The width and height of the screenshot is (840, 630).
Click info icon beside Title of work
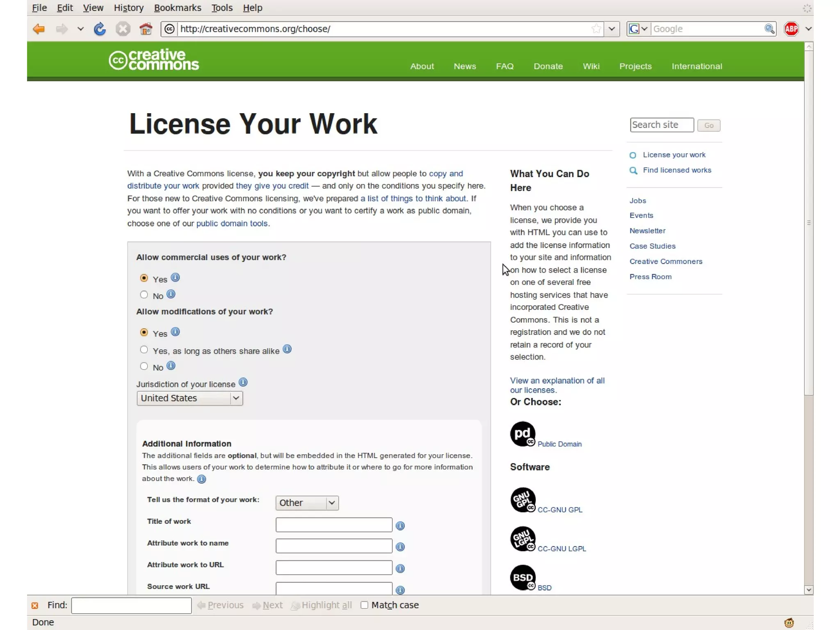click(x=400, y=526)
